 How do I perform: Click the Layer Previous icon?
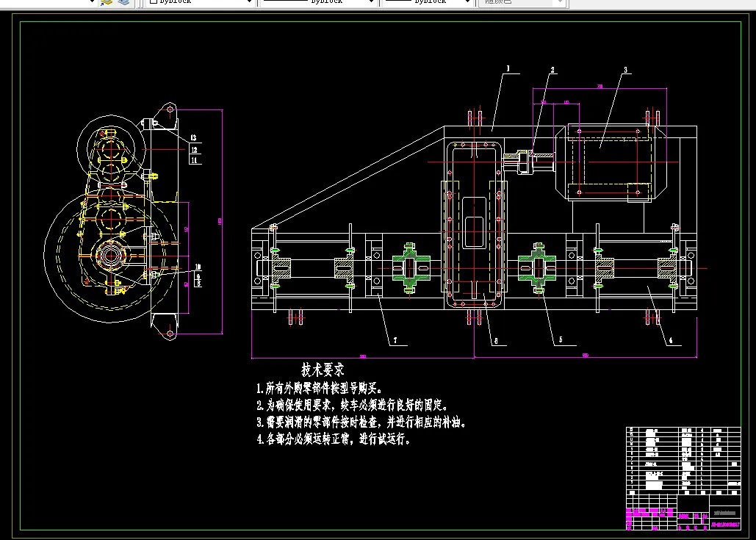tap(106, 2)
